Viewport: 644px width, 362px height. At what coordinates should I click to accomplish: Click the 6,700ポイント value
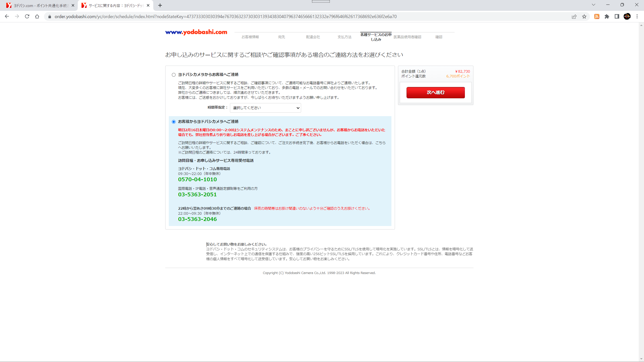pyautogui.click(x=458, y=76)
